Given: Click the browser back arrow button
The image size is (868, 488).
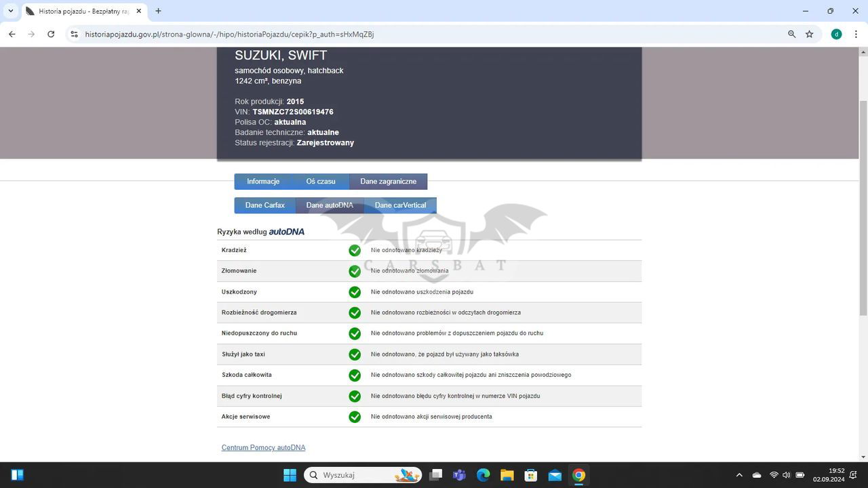Looking at the screenshot, I should point(12,34).
